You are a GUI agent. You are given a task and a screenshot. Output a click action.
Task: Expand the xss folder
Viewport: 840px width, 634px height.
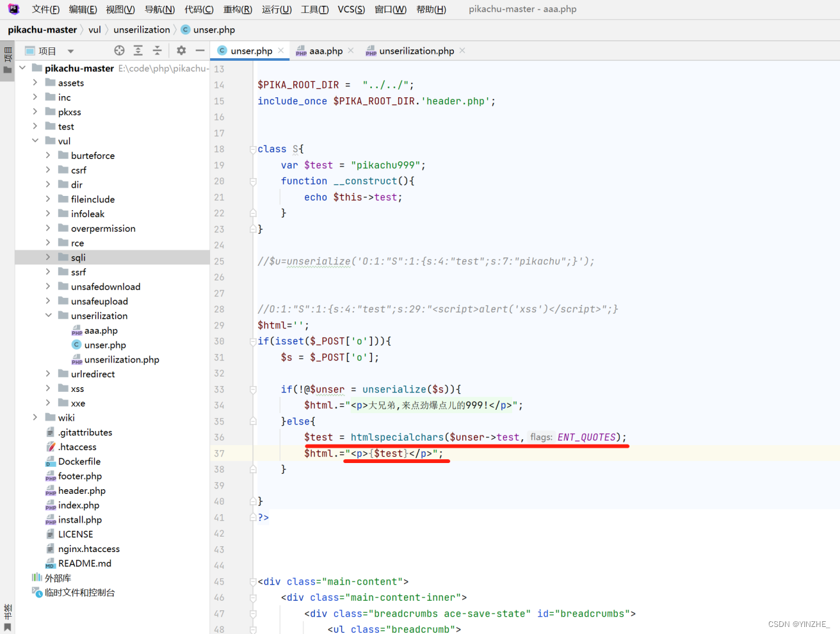tap(48, 389)
